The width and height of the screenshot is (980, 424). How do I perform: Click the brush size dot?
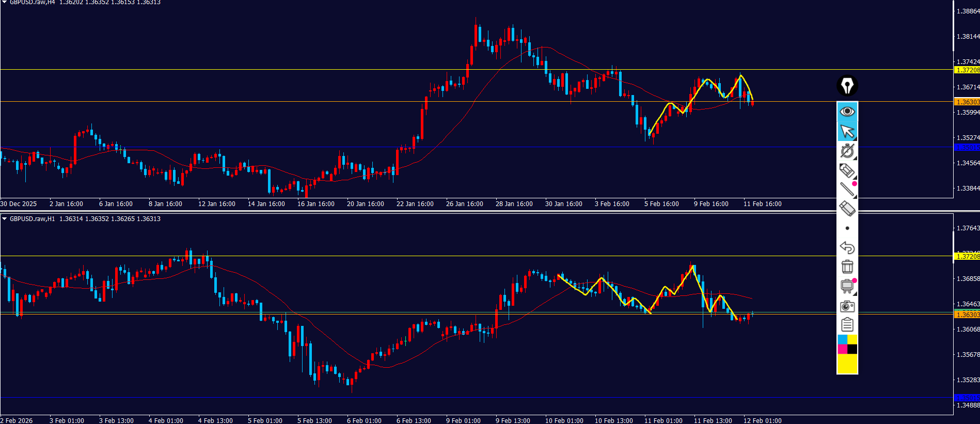click(847, 228)
